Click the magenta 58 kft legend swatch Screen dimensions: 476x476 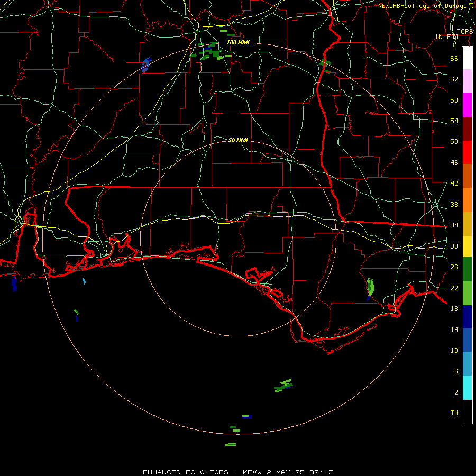pyautogui.click(x=467, y=105)
